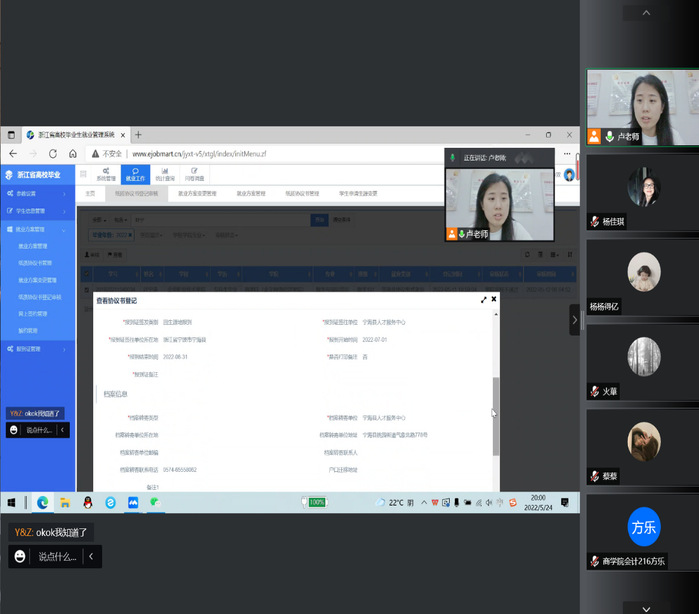Toggle muted microphone icon for 火華

(x=595, y=391)
